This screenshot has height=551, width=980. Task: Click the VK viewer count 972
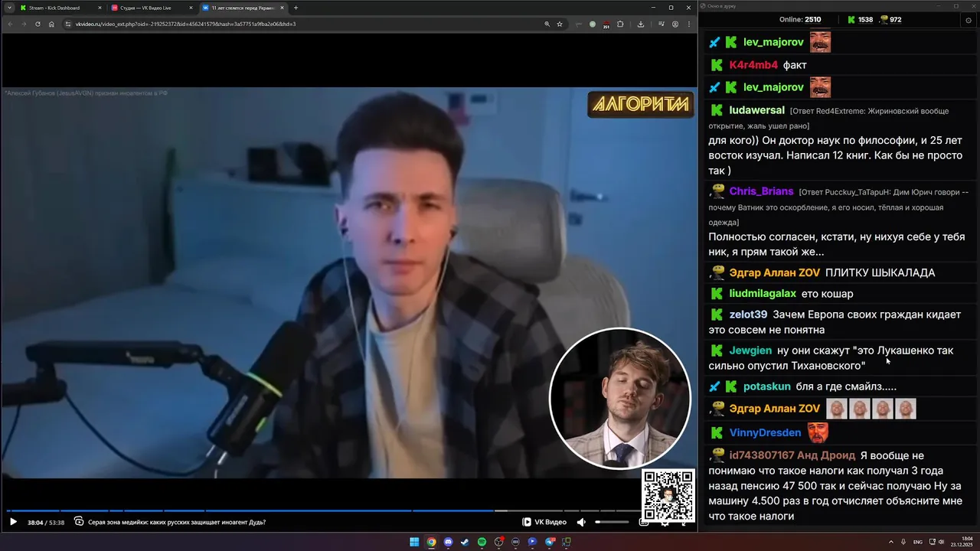[x=890, y=20]
